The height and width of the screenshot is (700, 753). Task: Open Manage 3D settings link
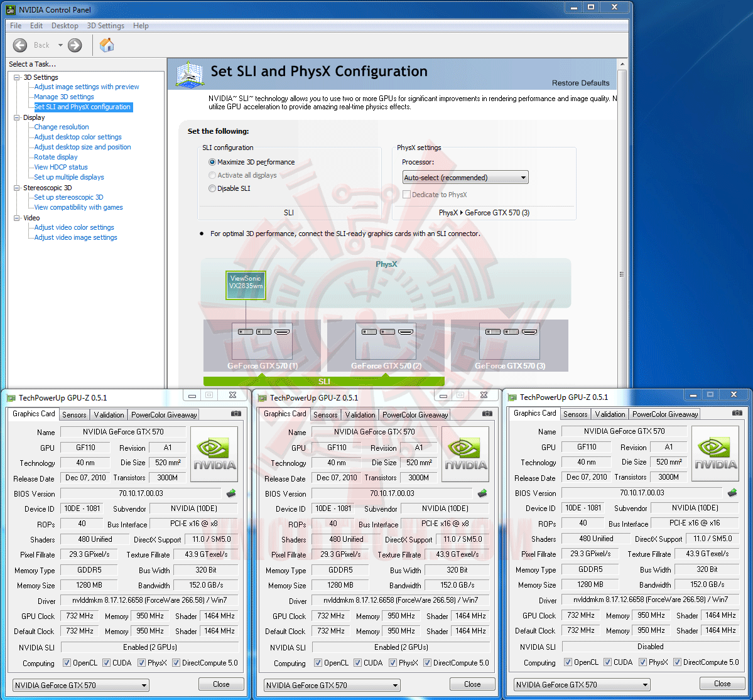(64, 97)
